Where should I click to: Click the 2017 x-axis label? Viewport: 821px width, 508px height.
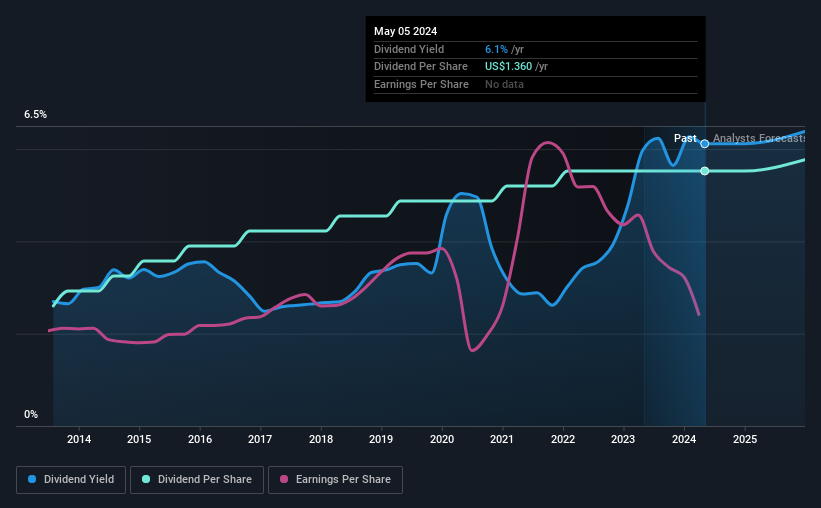click(x=260, y=439)
